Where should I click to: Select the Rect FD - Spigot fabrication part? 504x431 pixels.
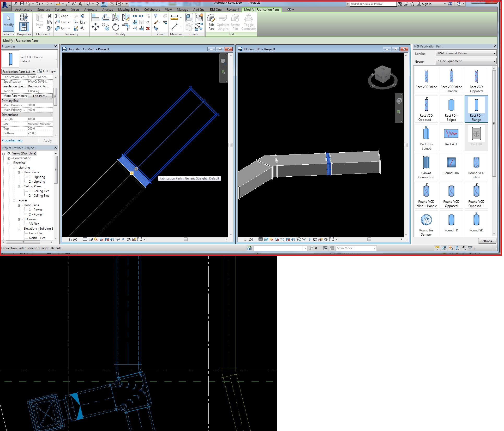[x=451, y=109]
